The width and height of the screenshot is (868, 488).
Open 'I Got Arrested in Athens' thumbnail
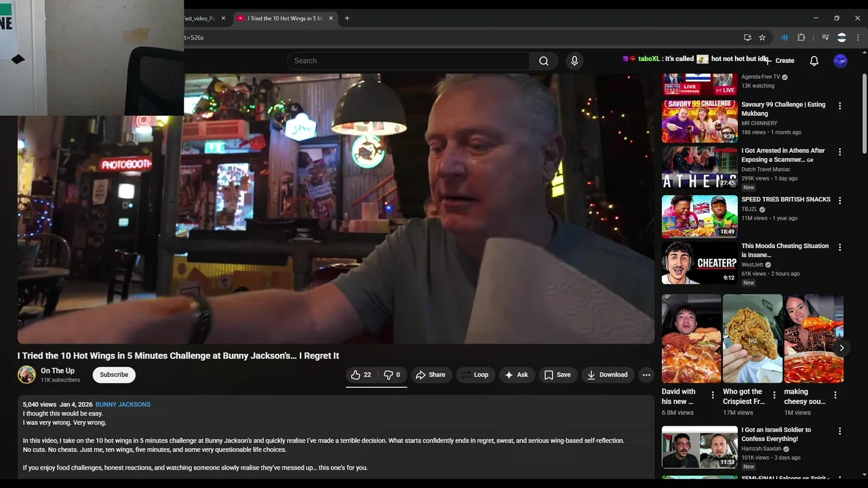pyautogui.click(x=699, y=167)
